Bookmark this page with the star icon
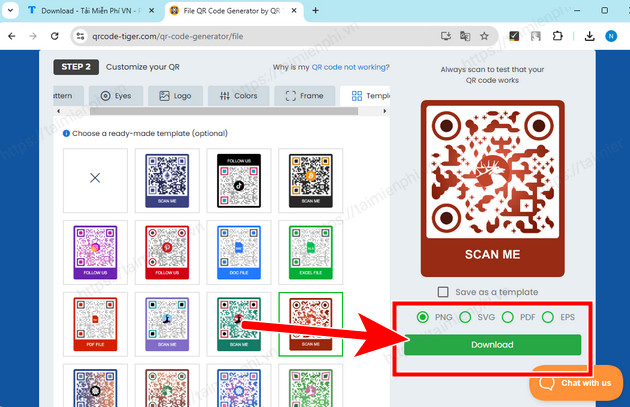 tap(484, 36)
